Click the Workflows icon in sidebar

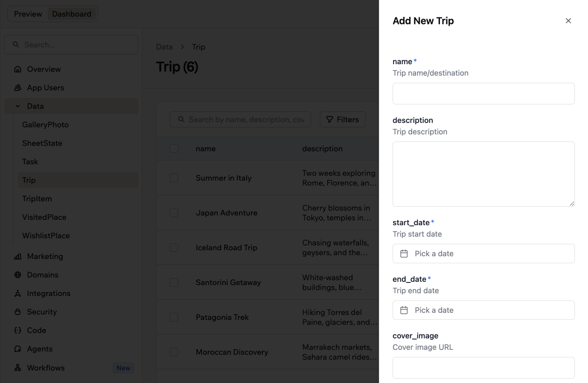click(x=17, y=368)
